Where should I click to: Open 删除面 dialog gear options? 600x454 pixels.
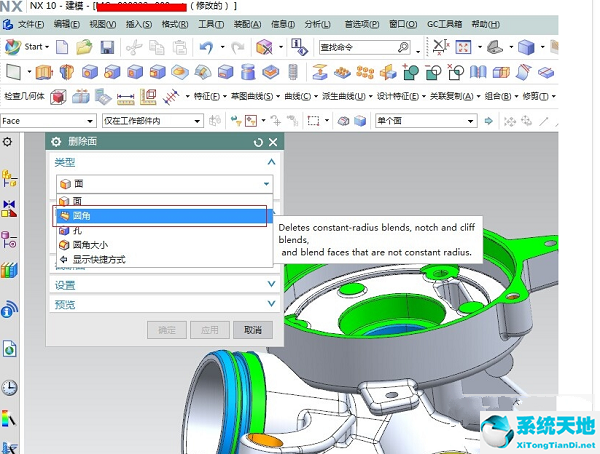[56, 142]
